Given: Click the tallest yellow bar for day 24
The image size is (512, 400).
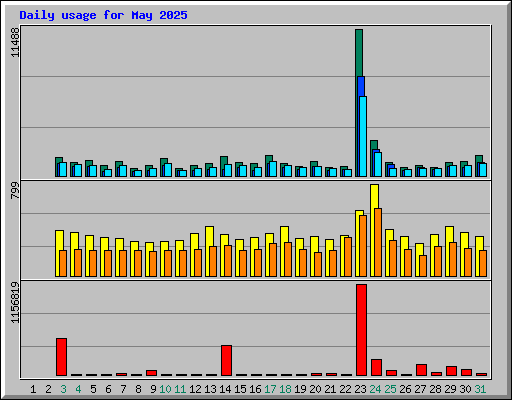Looking at the screenshot, I should (x=374, y=196).
